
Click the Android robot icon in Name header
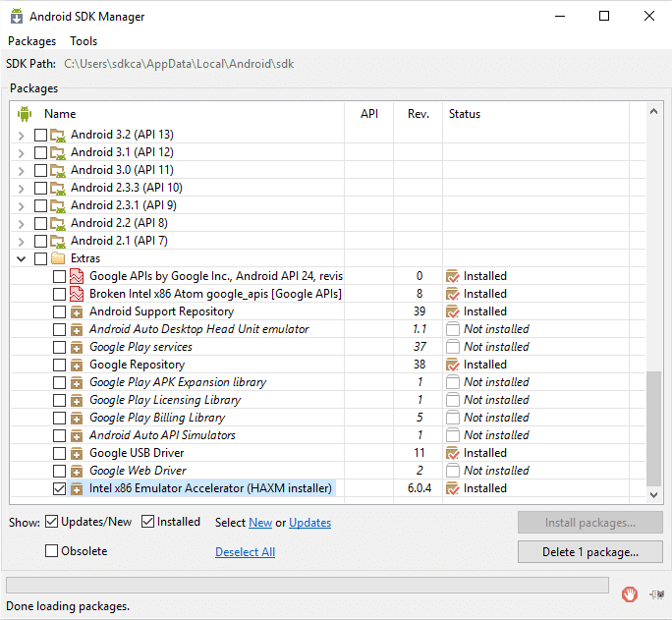25,114
